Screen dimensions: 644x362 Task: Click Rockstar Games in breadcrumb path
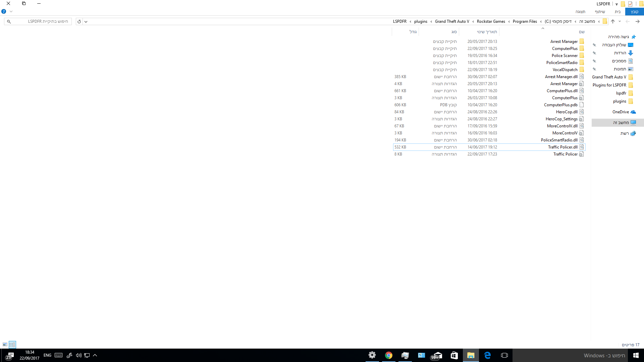491,21
